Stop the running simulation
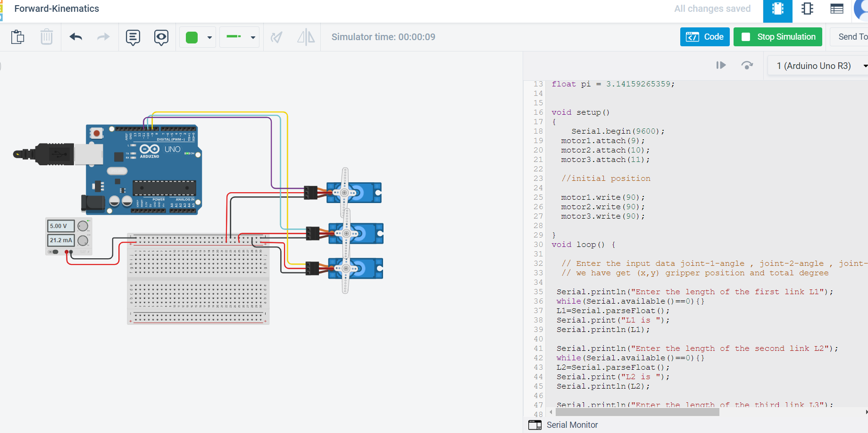Viewport: 868px width, 433px height. [x=777, y=37]
